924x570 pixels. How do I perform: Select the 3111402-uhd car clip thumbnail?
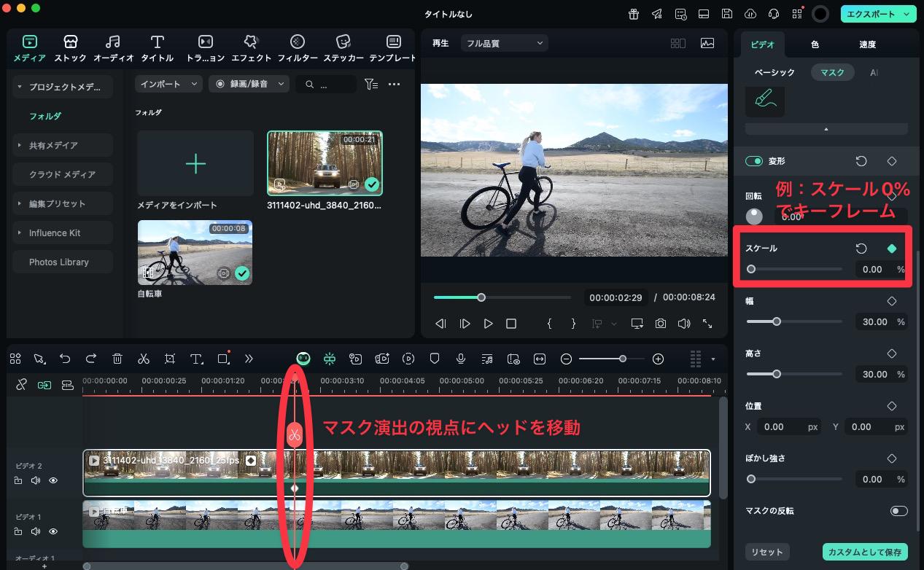[x=325, y=163]
